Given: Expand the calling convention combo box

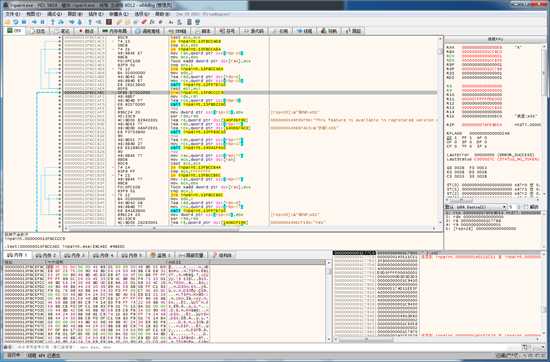Looking at the screenshot, I should tap(476, 207).
